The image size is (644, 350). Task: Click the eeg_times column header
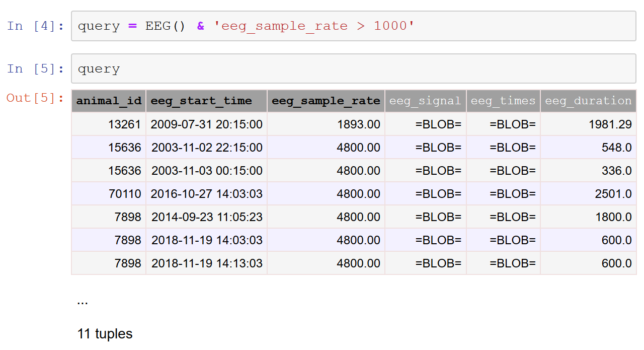503,101
